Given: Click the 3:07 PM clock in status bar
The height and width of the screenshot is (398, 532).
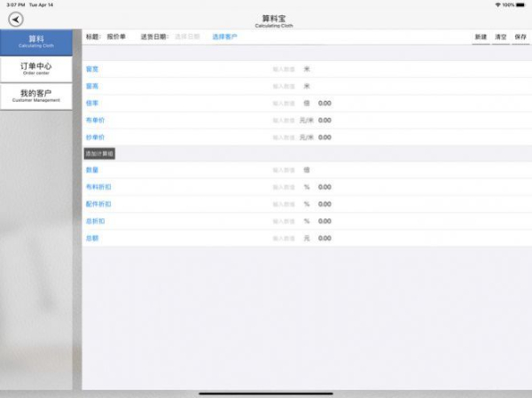Looking at the screenshot, I should click(16, 4).
